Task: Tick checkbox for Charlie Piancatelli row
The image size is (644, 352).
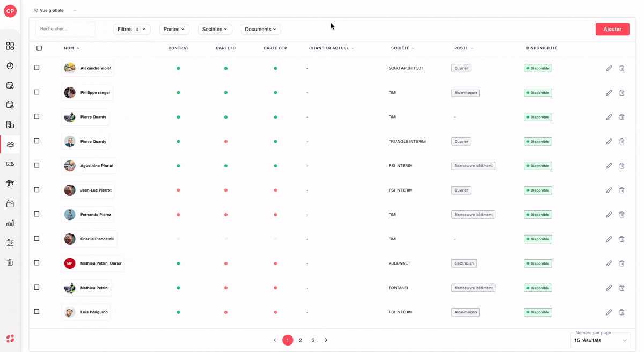Action: [36, 238]
